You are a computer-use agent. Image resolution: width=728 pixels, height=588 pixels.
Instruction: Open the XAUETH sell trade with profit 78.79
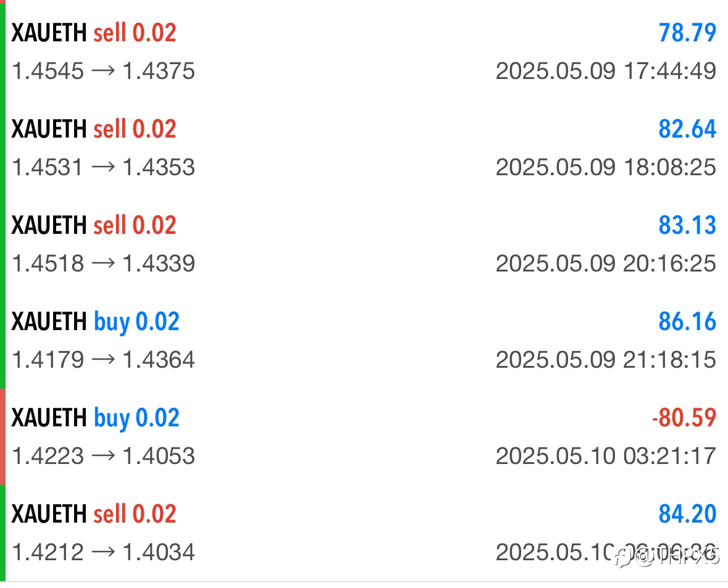click(x=364, y=51)
